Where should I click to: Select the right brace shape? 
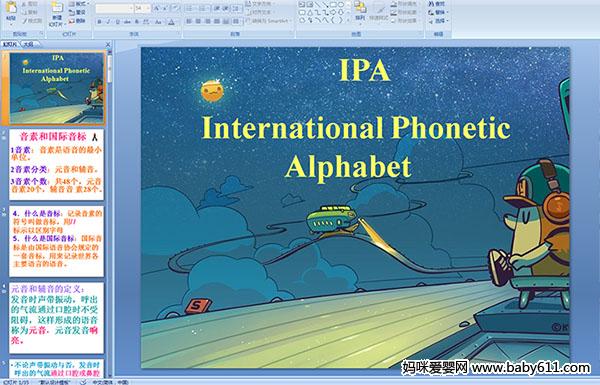pos(340,20)
